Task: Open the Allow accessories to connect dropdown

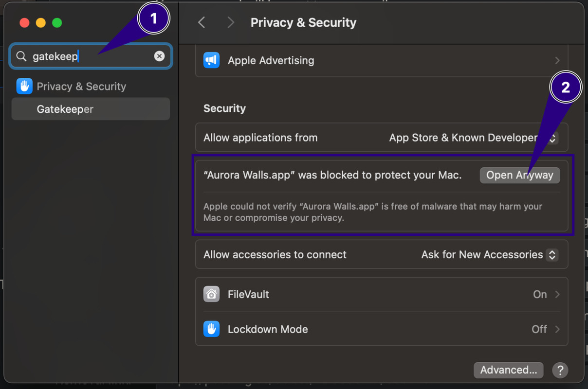Action: [x=551, y=255]
